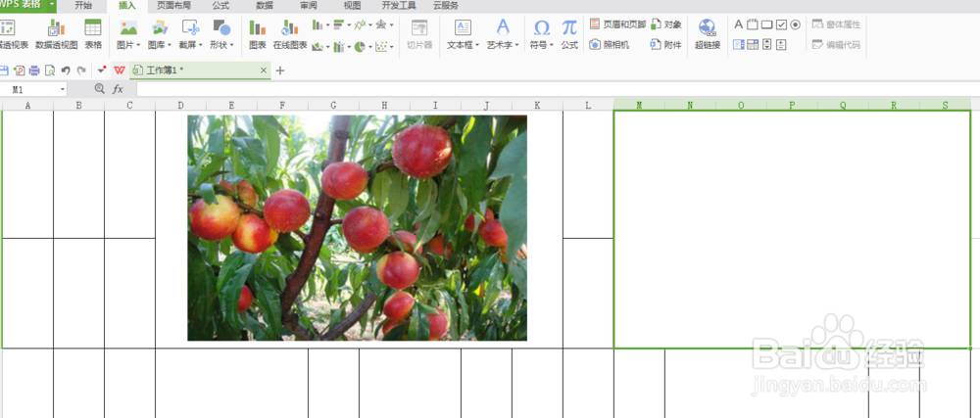Viewport: 980px width, 418px height.
Task: Switch to the ribbon's 公式 tab
Action: click(220, 6)
